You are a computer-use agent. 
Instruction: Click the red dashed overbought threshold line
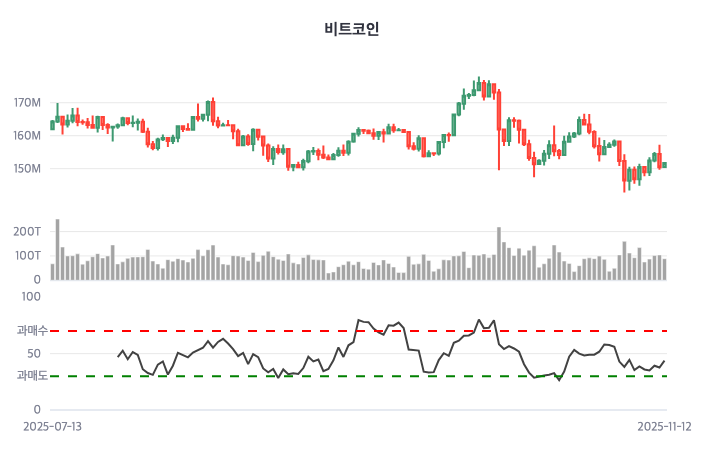(300, 330)
